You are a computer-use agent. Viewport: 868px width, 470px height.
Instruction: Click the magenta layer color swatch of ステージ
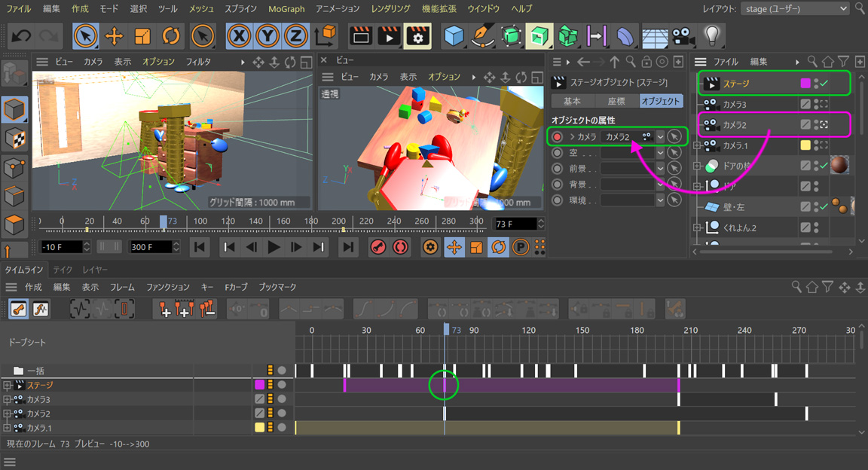[x=805, y=83]
